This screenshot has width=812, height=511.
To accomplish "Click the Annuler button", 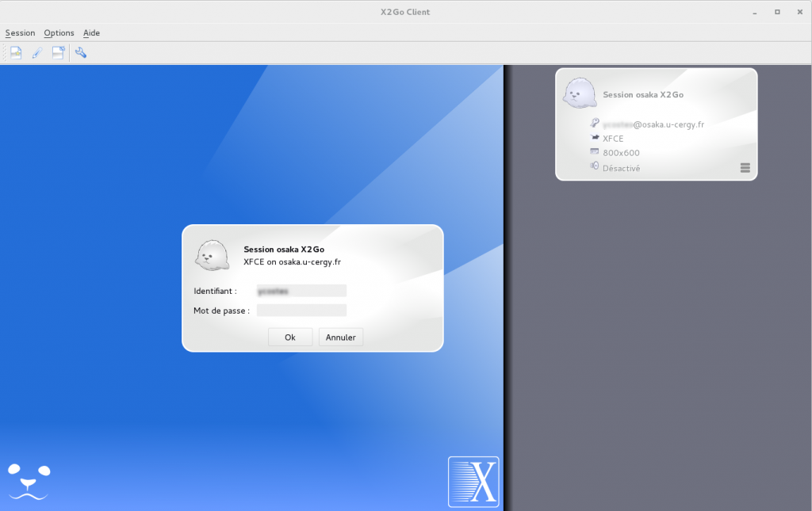I will pos(341,337).
